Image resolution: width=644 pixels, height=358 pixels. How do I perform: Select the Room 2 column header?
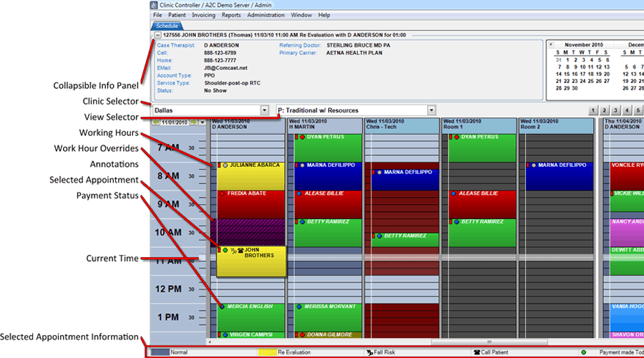[556, 125]
